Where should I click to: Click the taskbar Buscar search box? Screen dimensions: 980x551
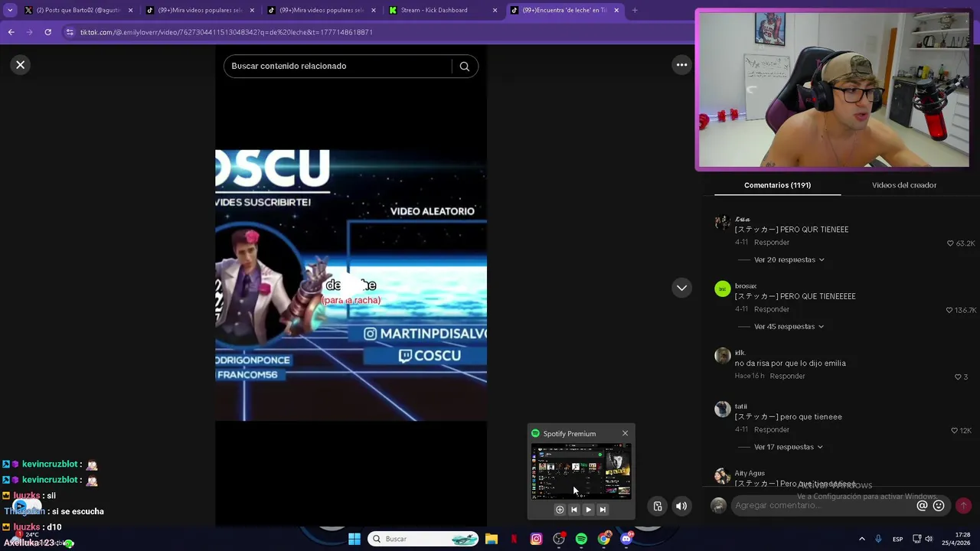point(423,539)
